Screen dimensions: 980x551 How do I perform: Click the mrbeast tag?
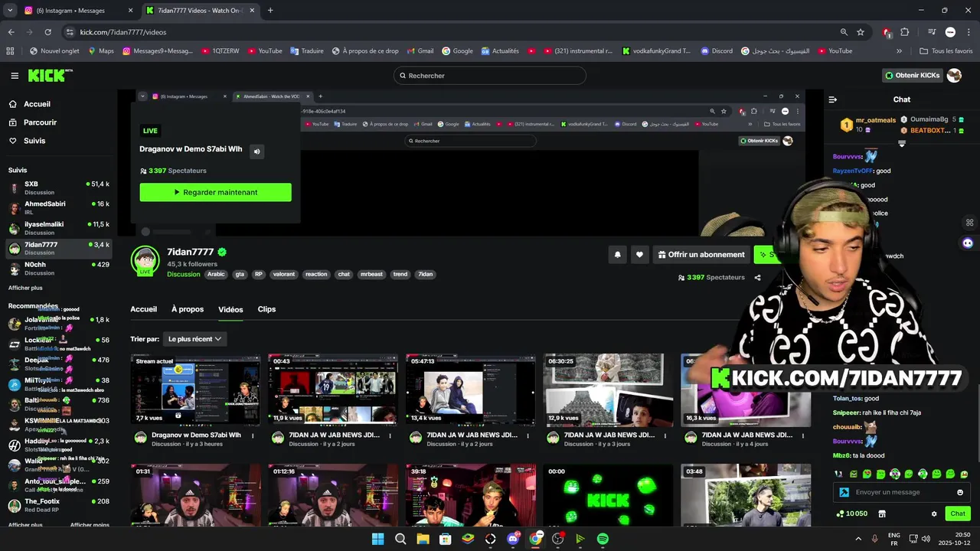(x=371, y=274)
